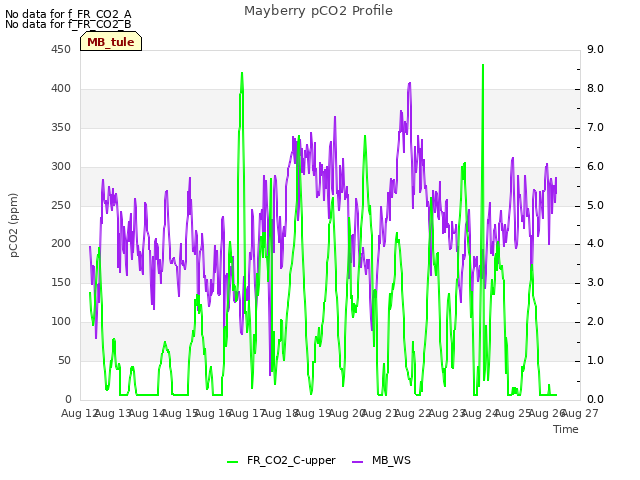Image resolution: width=640 pixels, height=480 pixels.
Task: Click the 8.0 right axis tick label
Action: [x=596, y=89]
